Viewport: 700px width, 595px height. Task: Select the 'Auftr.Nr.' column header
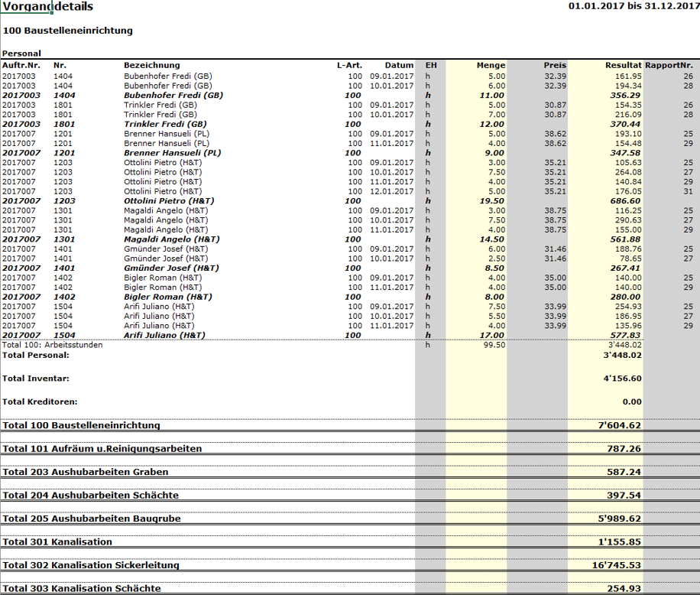click(x=21, y=65)
